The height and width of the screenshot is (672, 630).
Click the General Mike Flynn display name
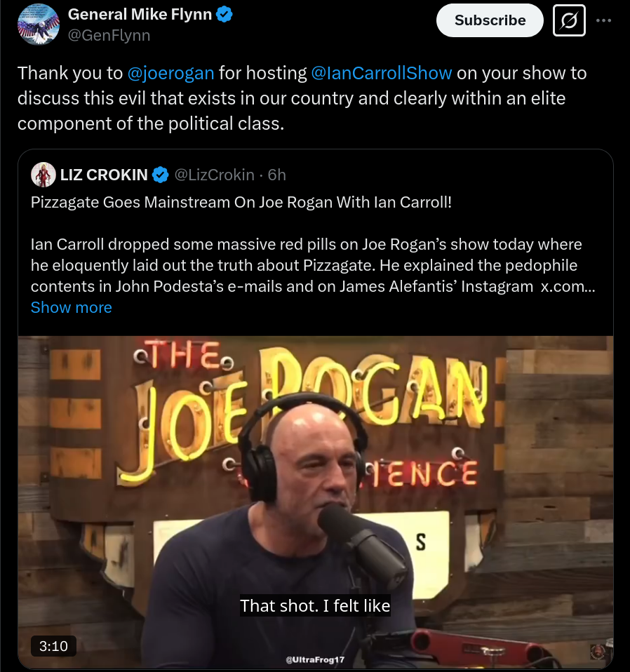(x=140, y=15)
